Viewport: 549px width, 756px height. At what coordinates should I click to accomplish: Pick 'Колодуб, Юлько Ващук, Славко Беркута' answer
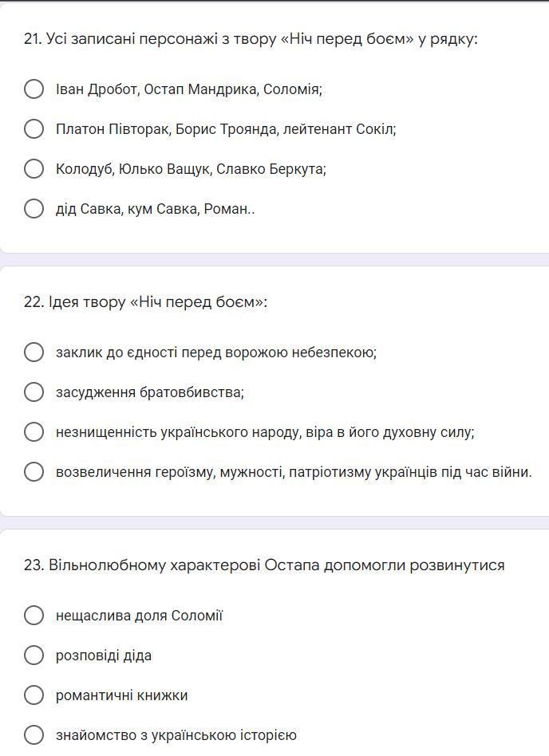tap(34, 168)
